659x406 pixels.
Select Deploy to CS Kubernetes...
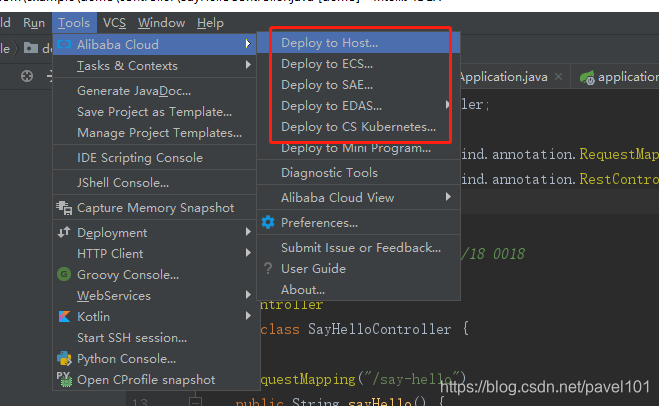pos(358,127)
